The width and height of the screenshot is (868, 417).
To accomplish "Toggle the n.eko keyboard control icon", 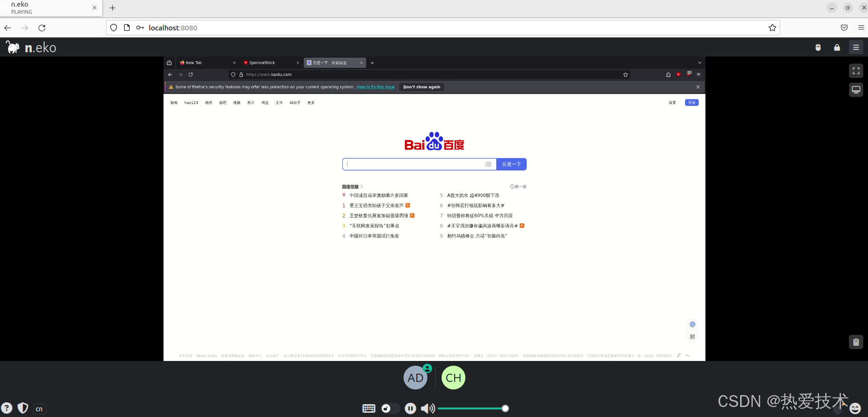I will click(x=369, y=408).
